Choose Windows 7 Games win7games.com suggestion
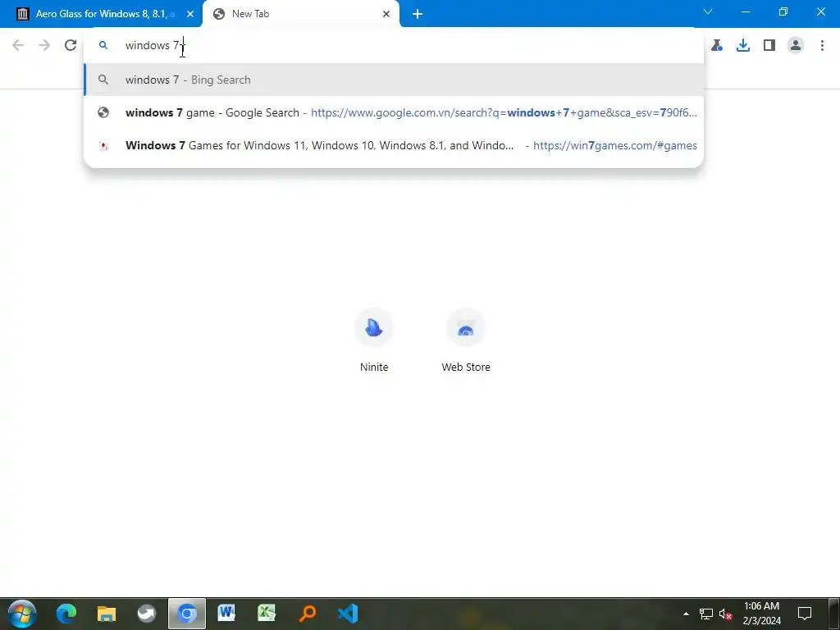 pyautogui.click(x=394, y=145)
